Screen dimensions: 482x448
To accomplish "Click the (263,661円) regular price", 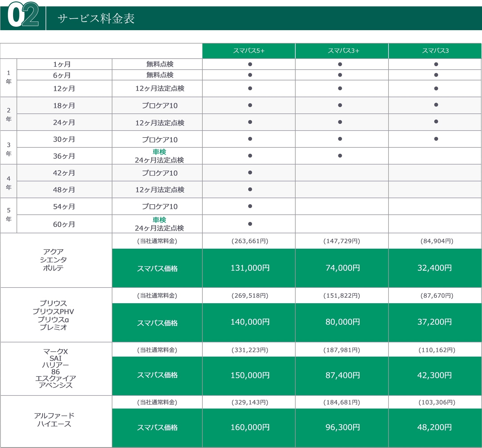I will [x=250, y=241].
